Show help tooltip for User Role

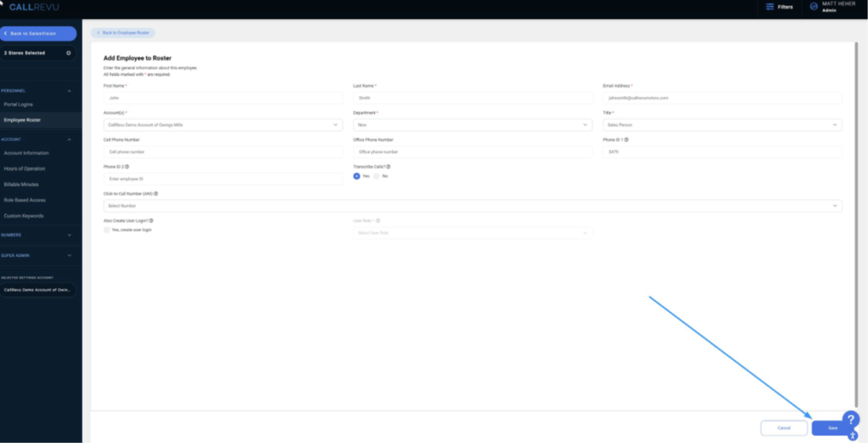[378, 221]
